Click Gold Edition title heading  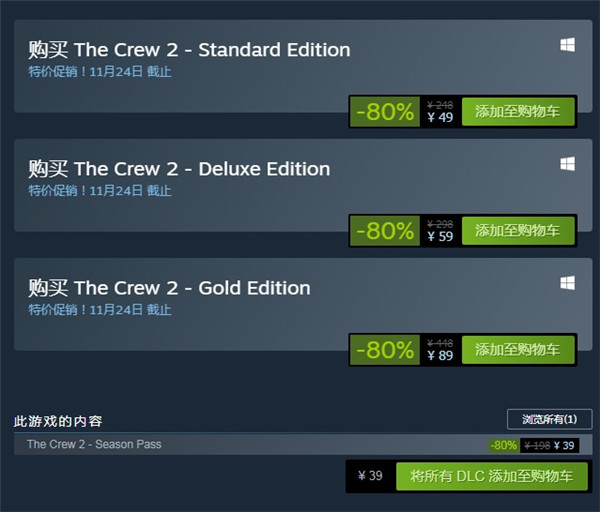(x=170, y=288)
